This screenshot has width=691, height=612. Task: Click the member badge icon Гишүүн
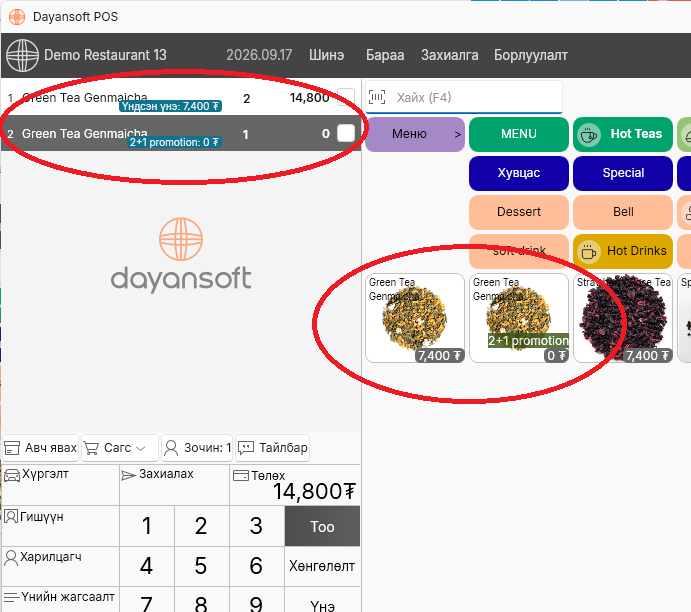click(11, 516)
